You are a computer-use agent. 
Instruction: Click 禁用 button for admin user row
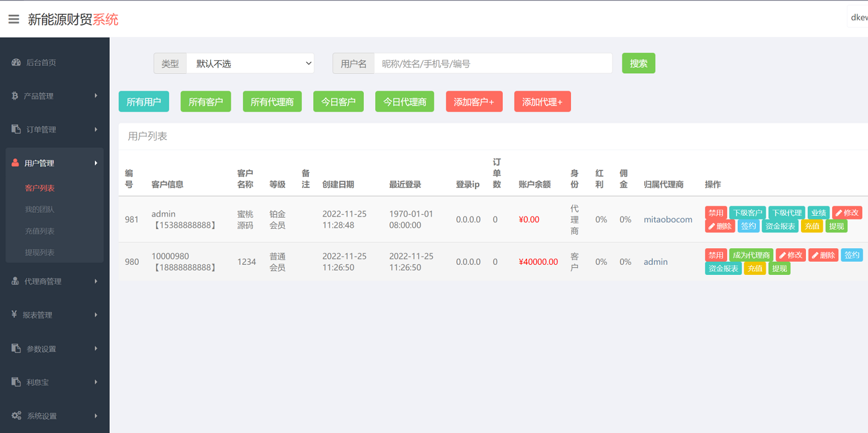tap(715, 213)
